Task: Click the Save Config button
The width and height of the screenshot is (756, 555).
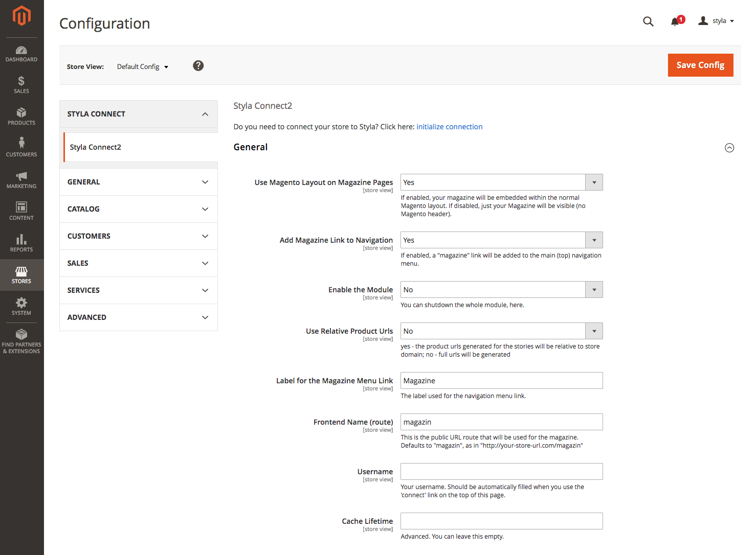Action: click(x=700, y=65)
